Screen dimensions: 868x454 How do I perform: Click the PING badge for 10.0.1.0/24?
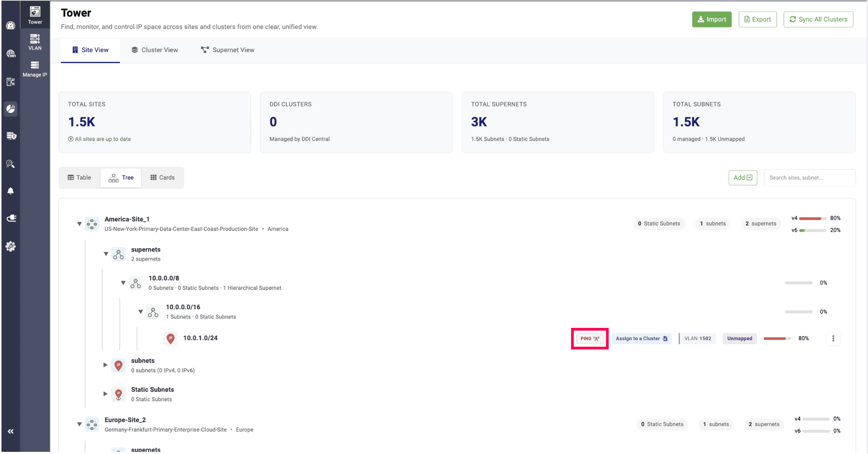pyautogui.click(x=590, y=339)
